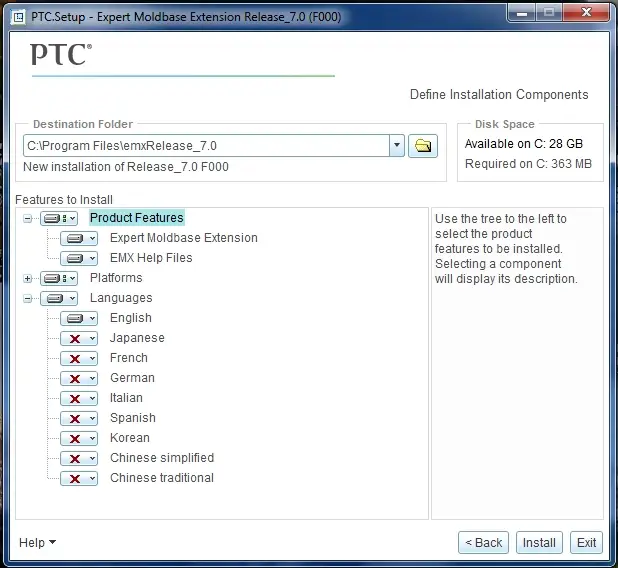Open install-state dropdown for Languages

click(59, 298)
